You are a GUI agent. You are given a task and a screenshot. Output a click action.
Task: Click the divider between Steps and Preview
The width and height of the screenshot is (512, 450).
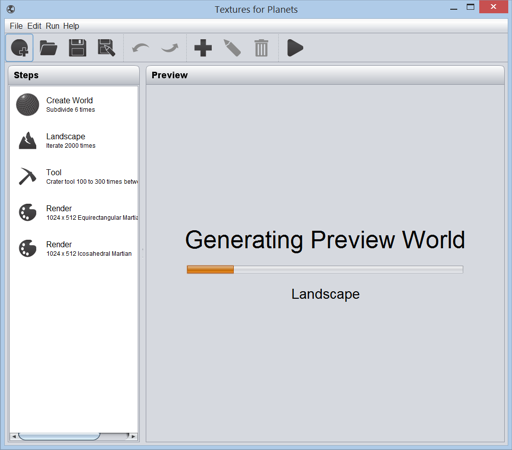143,253
